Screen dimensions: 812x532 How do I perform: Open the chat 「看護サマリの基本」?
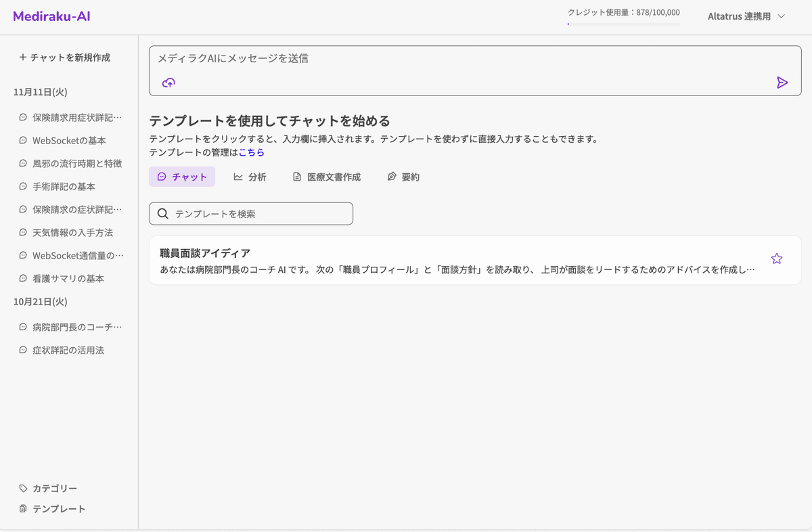[x=68, y=278]
